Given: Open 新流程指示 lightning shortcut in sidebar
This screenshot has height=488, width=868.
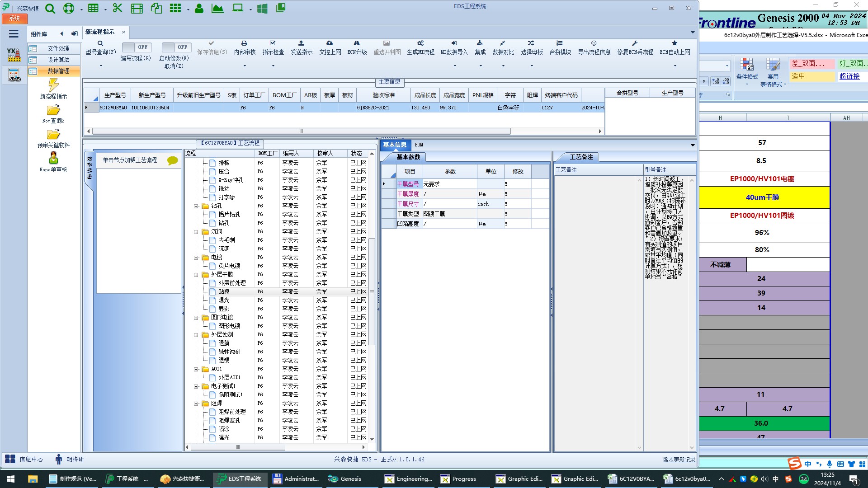Looking at the screenshot, I should 53,89.
